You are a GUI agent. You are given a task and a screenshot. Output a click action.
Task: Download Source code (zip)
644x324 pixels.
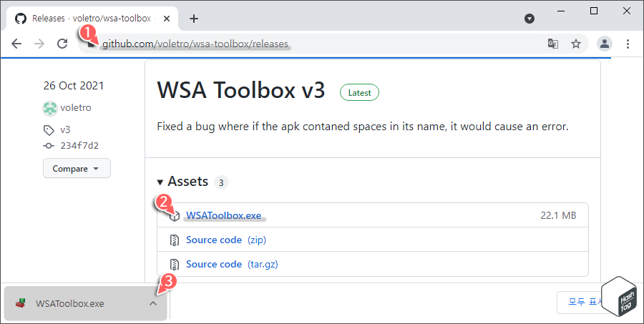pos(226,240)
